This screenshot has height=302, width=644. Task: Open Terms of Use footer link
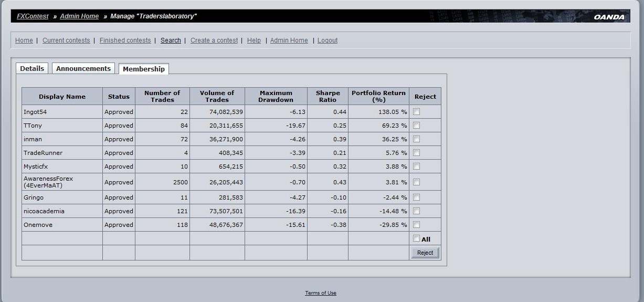point(321,293)
